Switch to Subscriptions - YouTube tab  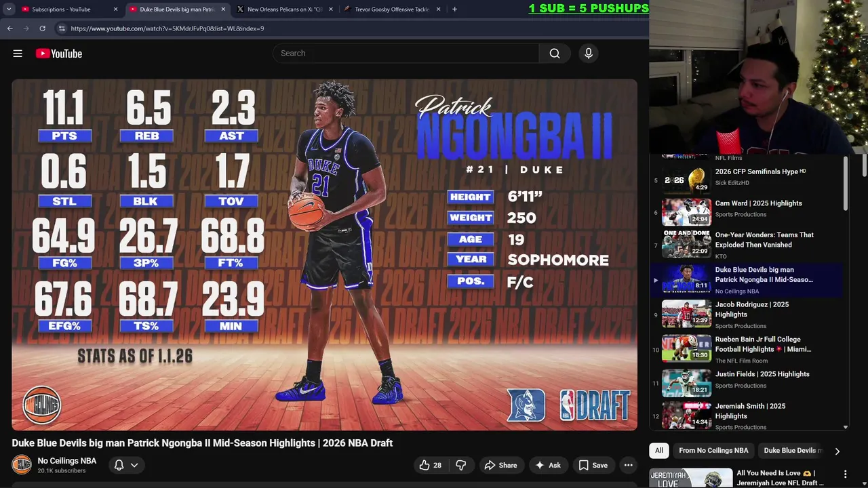(x=62, y=9)
